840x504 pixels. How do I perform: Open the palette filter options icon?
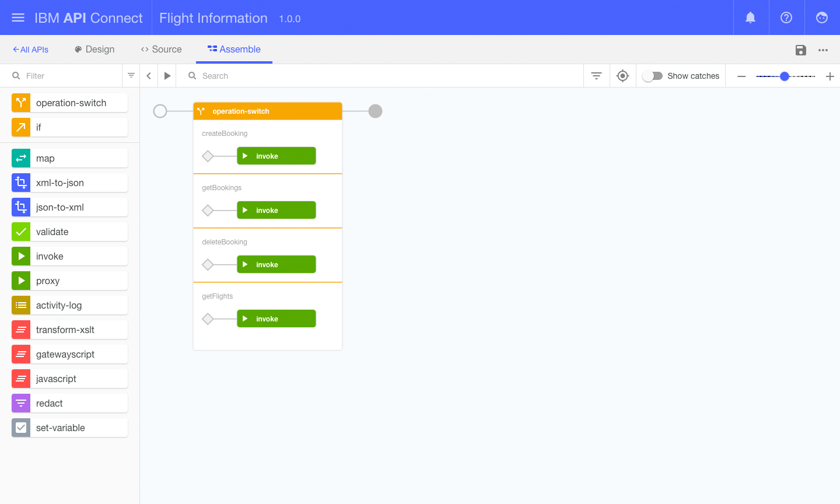131,76
